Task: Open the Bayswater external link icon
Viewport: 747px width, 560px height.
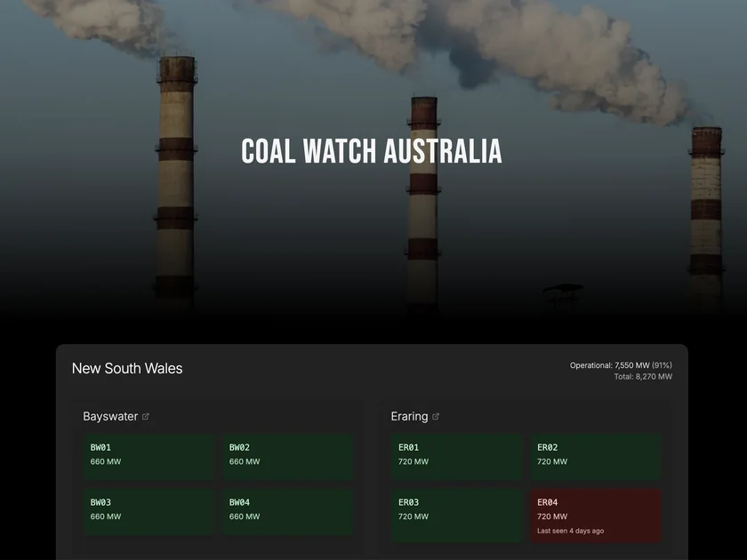Action: (144, 416)
